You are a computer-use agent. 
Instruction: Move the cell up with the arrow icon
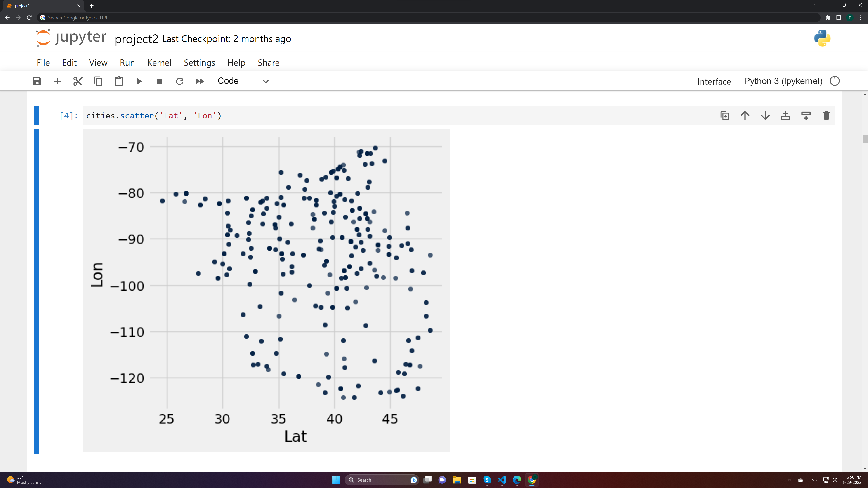[x=745, y=115]
